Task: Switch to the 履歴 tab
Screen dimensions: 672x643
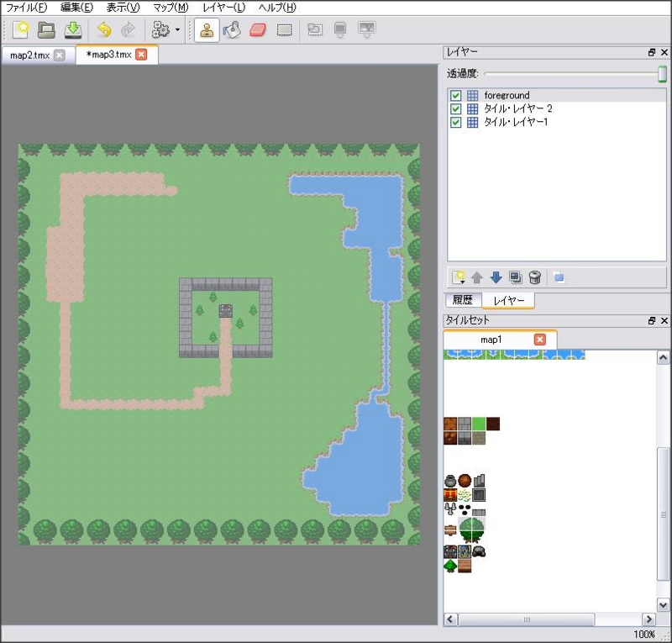Action: (463, 300)
